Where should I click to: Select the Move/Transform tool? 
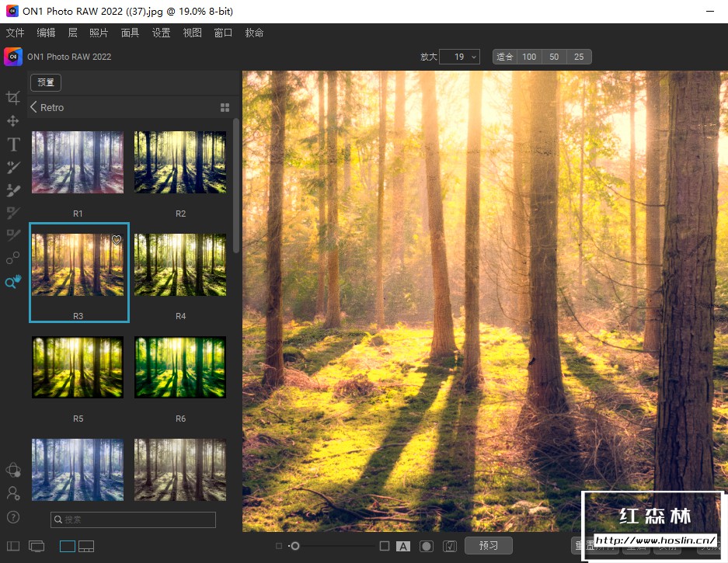[x=13, y=121]
